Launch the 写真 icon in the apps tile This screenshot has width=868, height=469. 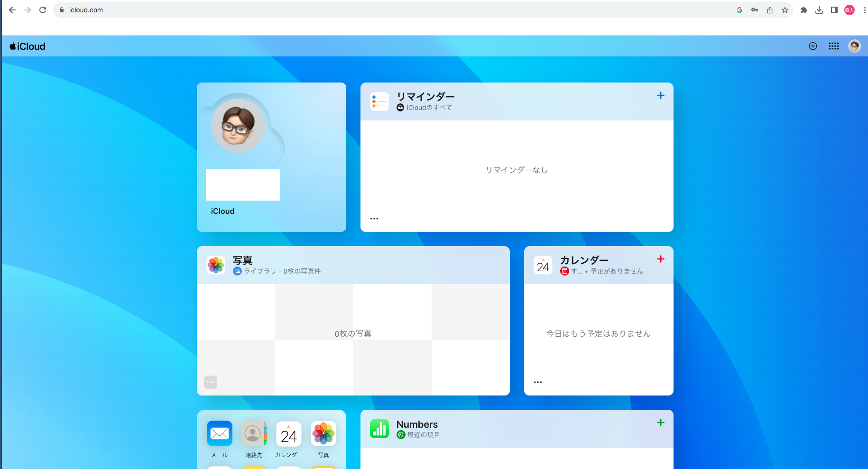pos(323,433)
